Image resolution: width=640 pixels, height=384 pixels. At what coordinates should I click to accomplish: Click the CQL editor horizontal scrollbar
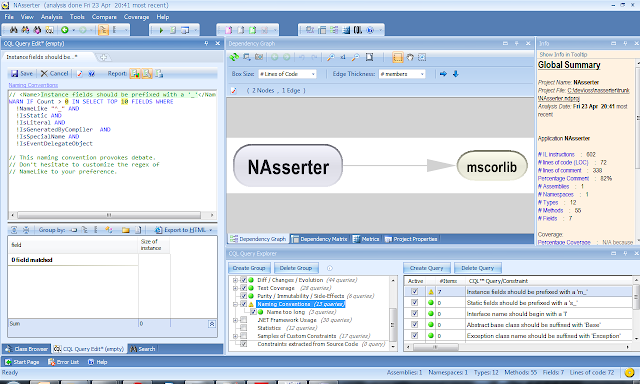click(109, 215)
